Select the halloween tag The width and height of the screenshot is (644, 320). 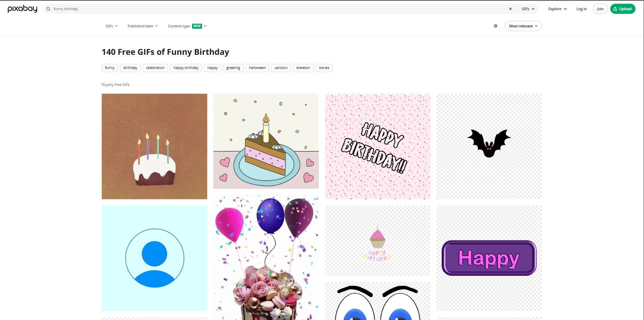click(257, 68)
